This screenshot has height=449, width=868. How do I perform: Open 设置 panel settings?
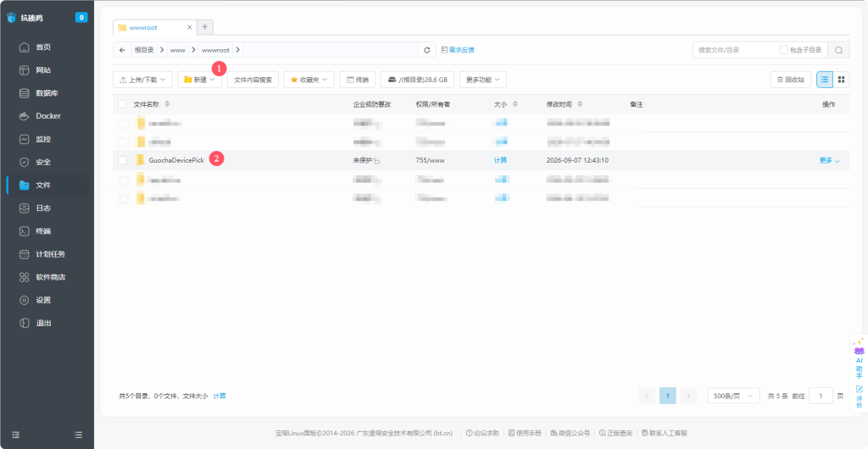coord(43,300)
